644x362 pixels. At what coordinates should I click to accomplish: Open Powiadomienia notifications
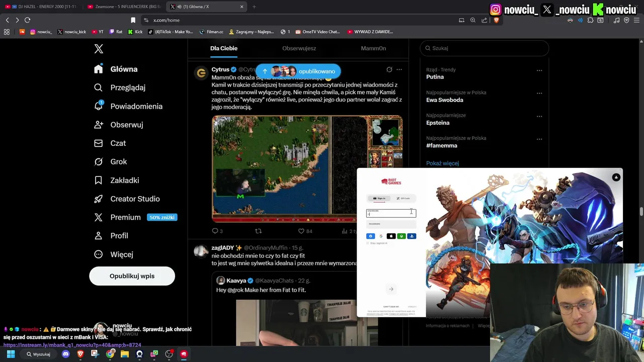pos(128,106)
